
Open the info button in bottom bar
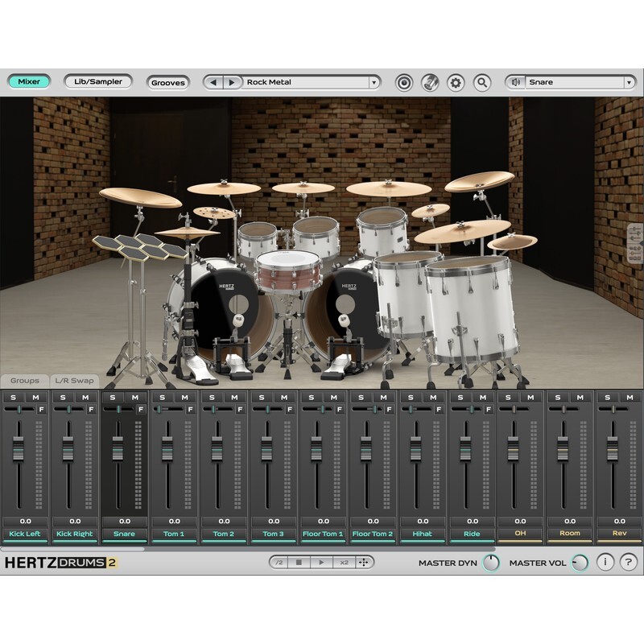[x=605, y=563]
